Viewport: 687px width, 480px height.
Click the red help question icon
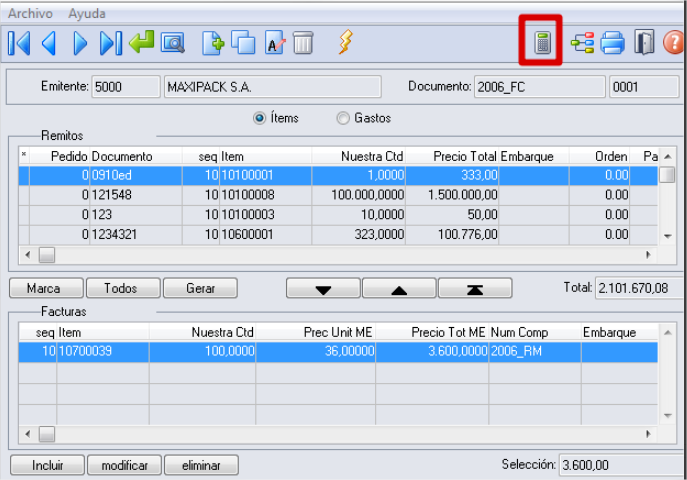pos(674,43)
